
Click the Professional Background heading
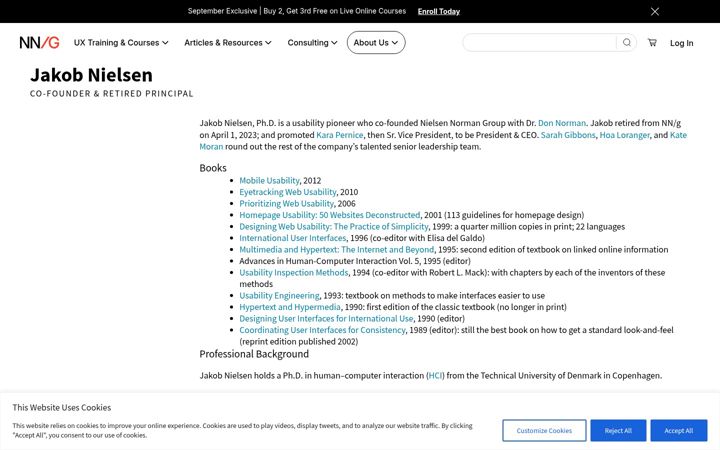tap(254, 354)
